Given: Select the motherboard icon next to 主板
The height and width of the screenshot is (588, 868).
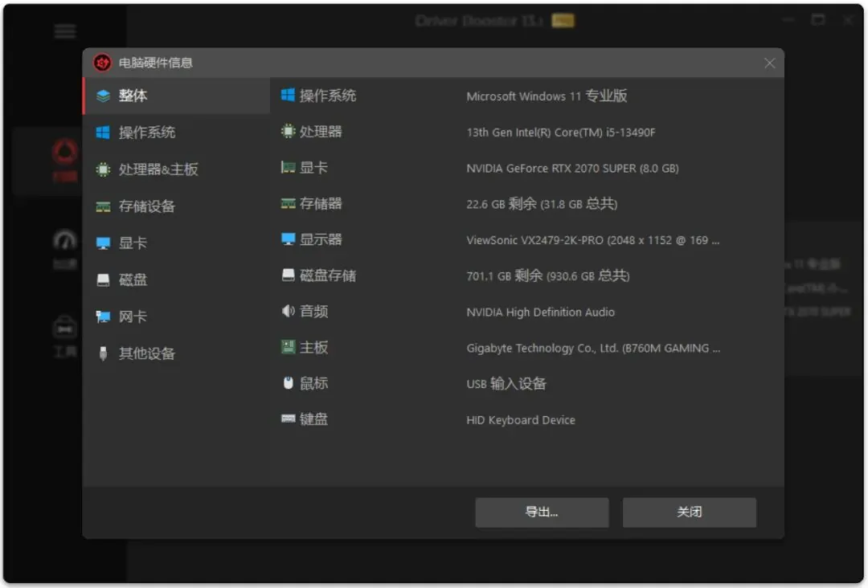Looking at the screenshot, I should pos(287,347).
